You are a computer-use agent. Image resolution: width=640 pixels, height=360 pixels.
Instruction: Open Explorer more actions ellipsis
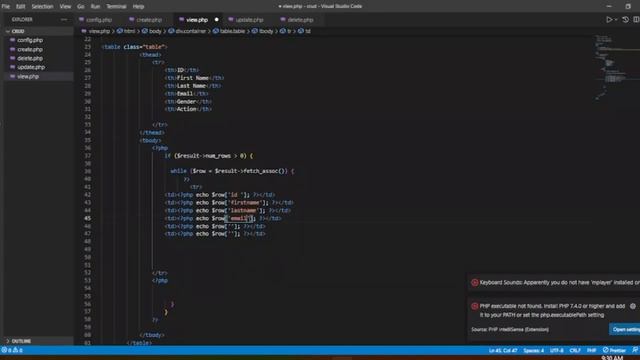(x=64, y=20)
